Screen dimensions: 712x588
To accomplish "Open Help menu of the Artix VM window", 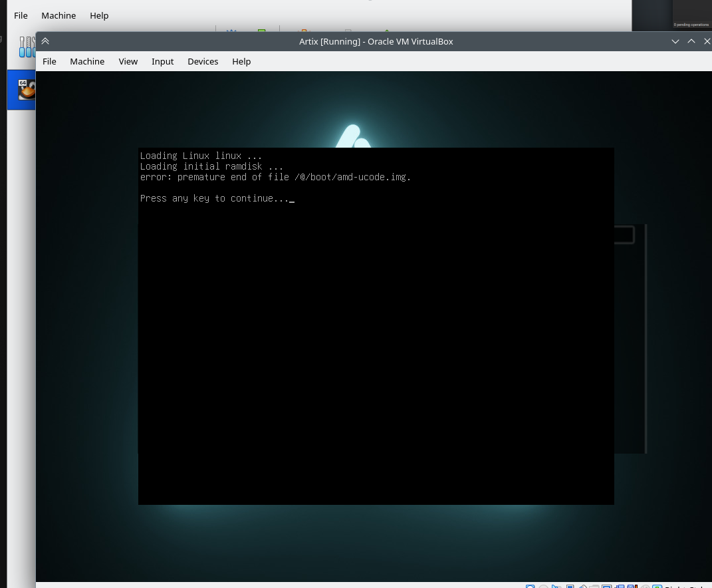I will tap(241, 61).
